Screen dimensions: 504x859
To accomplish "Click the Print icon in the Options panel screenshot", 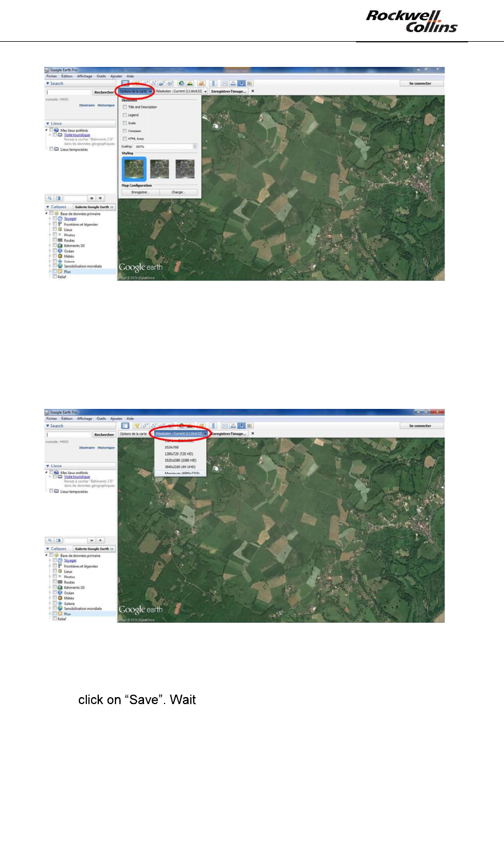I will pyautogui.click(x=233, y=83).
